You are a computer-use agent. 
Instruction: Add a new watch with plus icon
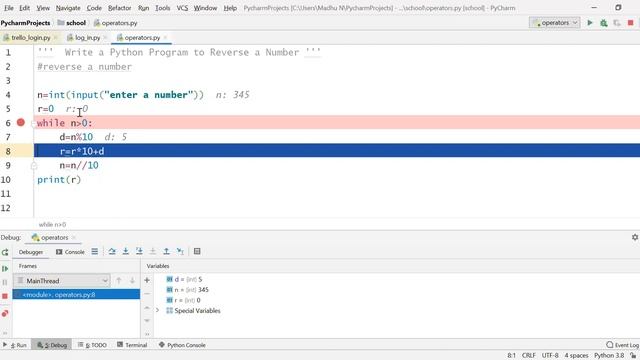[x=147, y=280]
